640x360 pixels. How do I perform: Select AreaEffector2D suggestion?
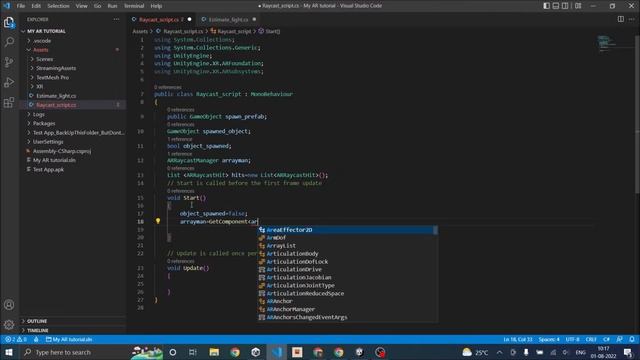coord(347,230)
